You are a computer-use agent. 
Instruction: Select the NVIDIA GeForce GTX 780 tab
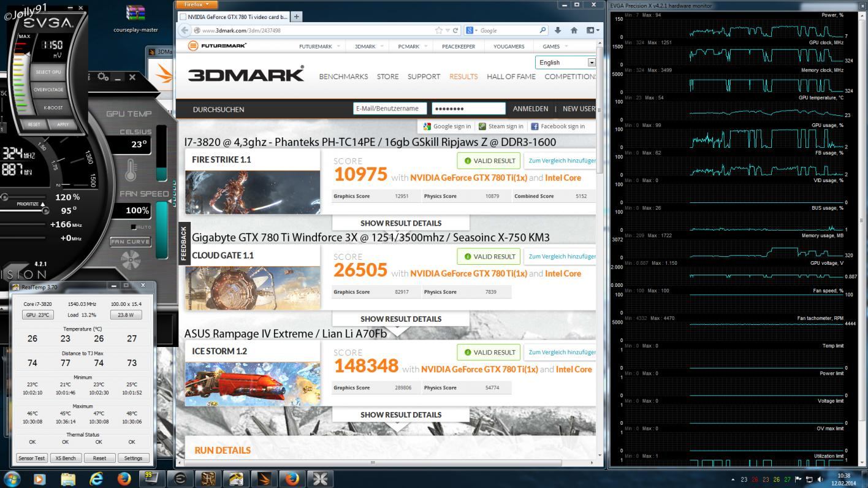coord(234,17)
